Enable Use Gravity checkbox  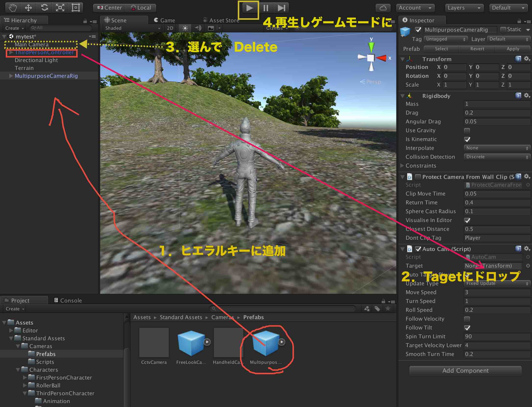467,131
